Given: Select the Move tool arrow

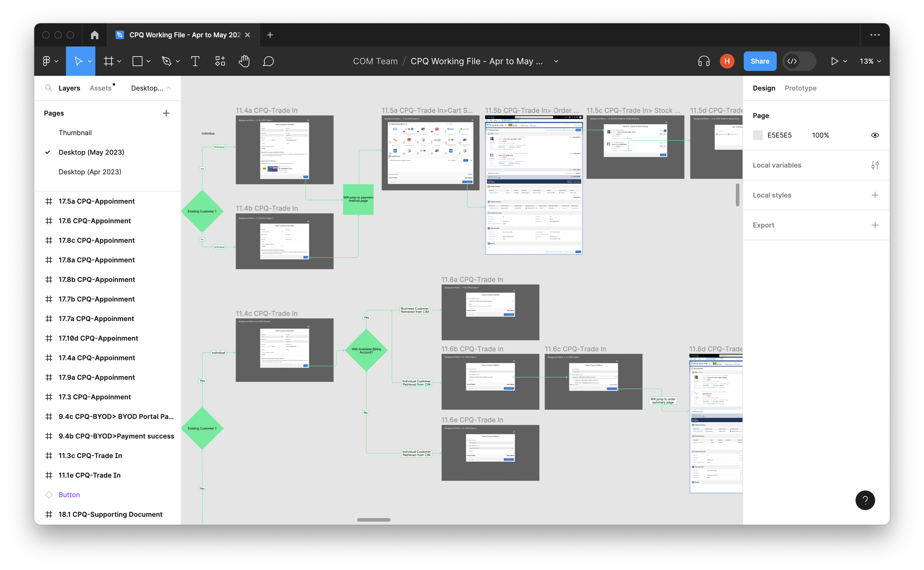Looking at the screenshot, I should click(78, 61).
